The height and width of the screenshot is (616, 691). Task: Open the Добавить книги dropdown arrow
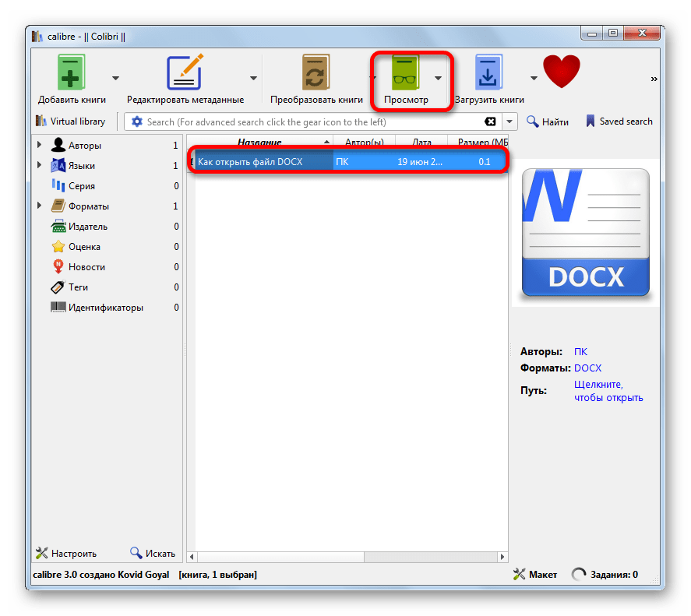pyautogui.click(x=115, y=79)
